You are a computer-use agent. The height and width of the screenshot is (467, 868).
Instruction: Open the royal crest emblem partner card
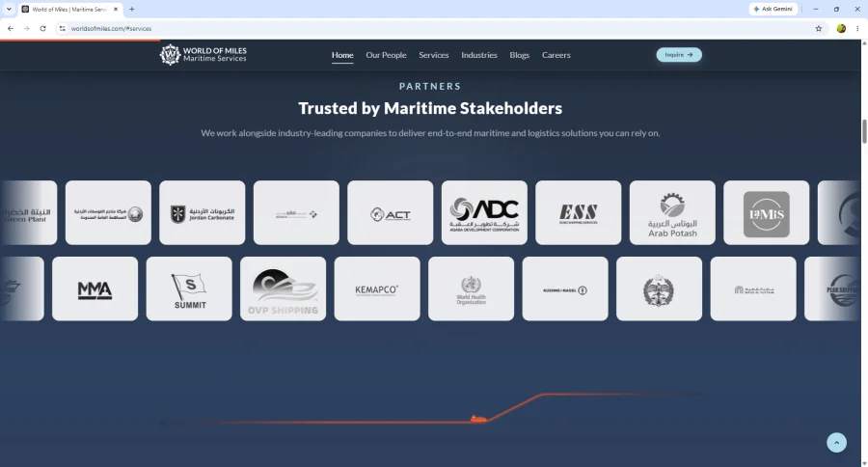coord(660,288)
